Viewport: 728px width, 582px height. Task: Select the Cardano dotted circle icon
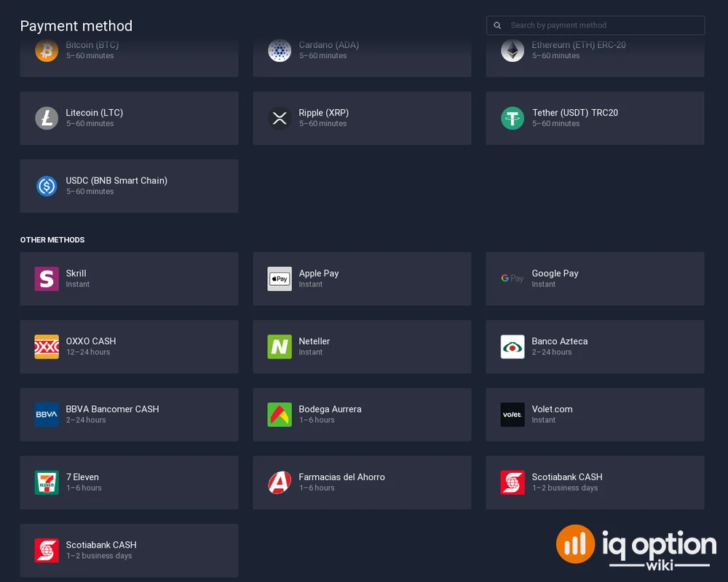pos(280,50)
